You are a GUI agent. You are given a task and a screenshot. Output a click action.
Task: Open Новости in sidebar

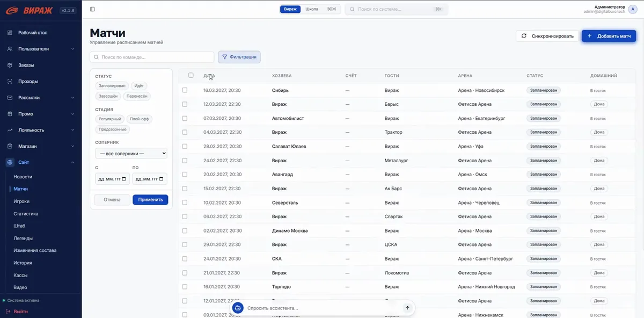[23, 177]
